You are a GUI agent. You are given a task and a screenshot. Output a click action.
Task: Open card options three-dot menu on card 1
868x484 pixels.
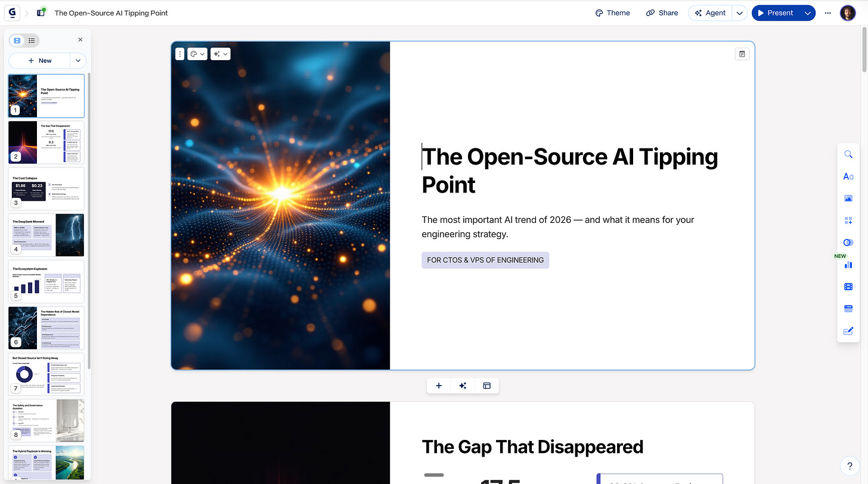[179, 54]
